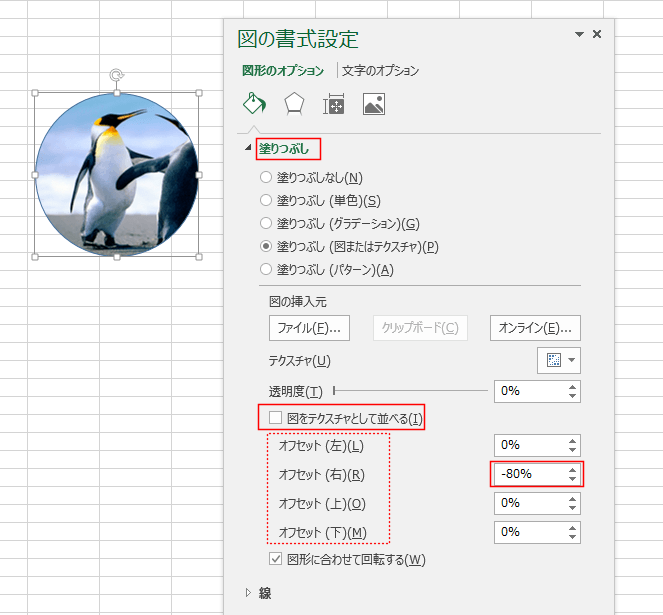The height and width of the screenshot is (615, 663).
Task: Uncheck 図形に合わせて回転する checkbox
Action: click(275, 559)
